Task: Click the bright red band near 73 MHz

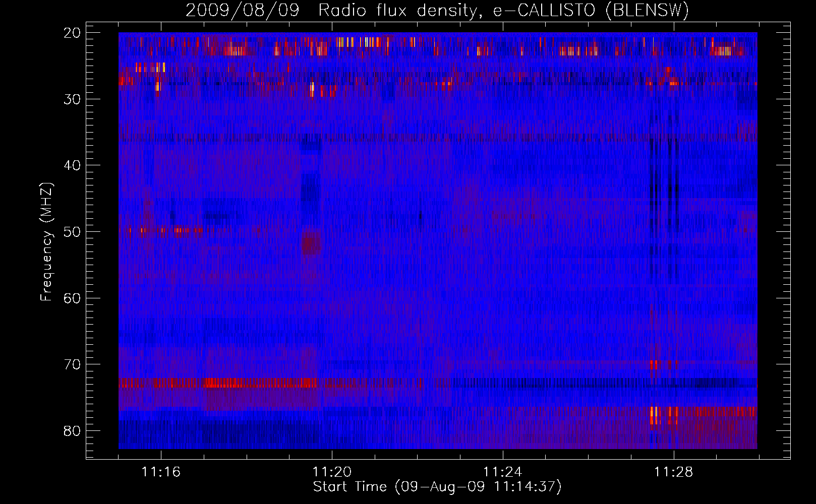Action: 218,383
